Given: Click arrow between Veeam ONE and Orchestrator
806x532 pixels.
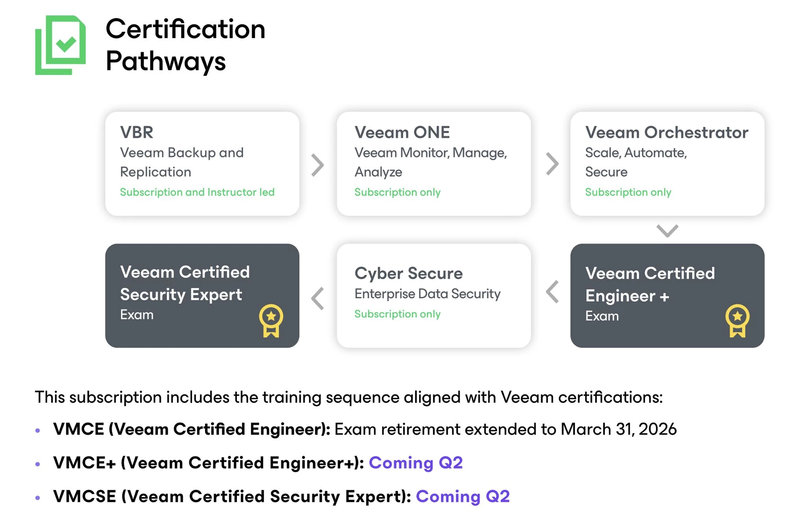Looking at the screenshot, I should coord(552,164).
